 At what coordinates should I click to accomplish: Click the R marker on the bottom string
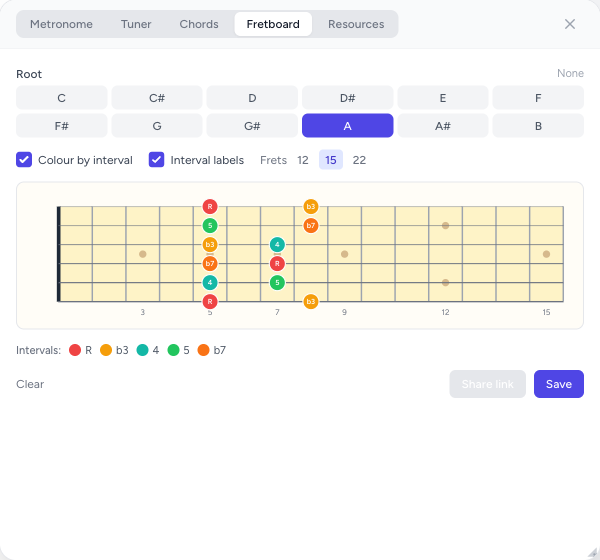point(210,302)
